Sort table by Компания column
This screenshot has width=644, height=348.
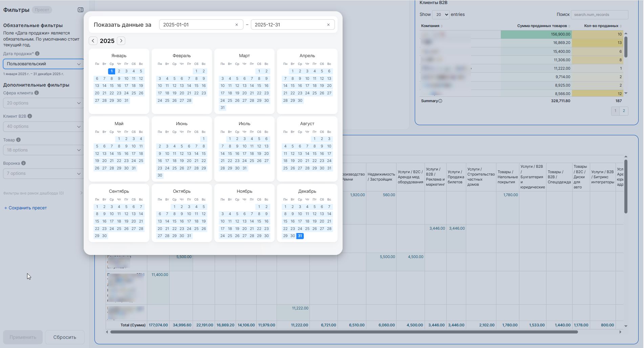click(x=432, y=26)
